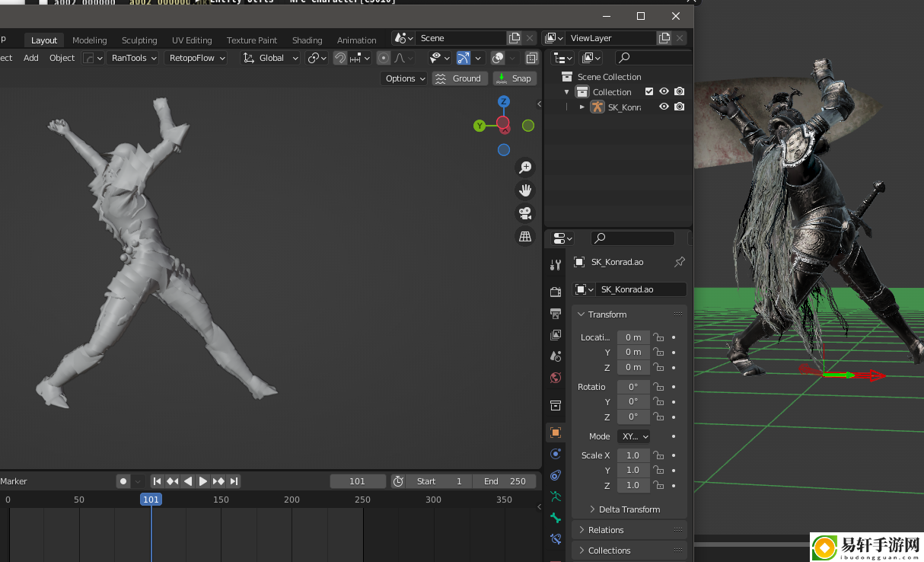Open the Collection properties tab
The width and height of the screenshot is (924, 562).
pyautogui.click(x=556, y=405)
